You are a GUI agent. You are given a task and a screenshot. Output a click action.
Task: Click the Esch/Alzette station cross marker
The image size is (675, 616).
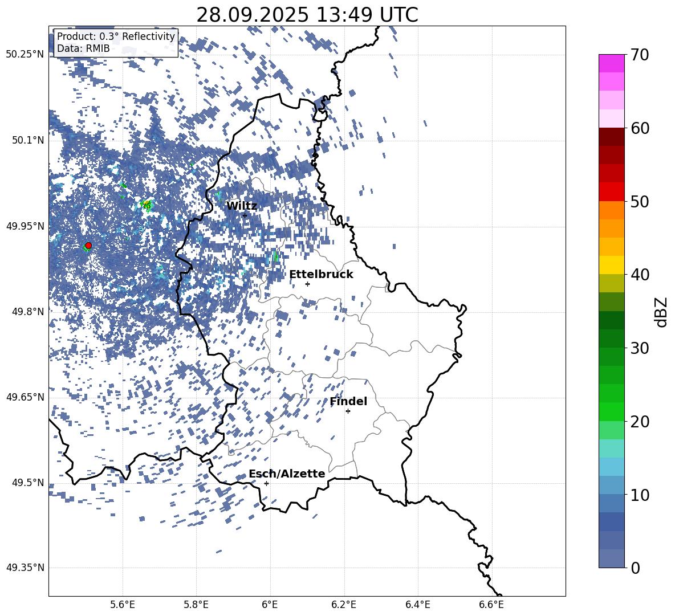pos(266,483)
